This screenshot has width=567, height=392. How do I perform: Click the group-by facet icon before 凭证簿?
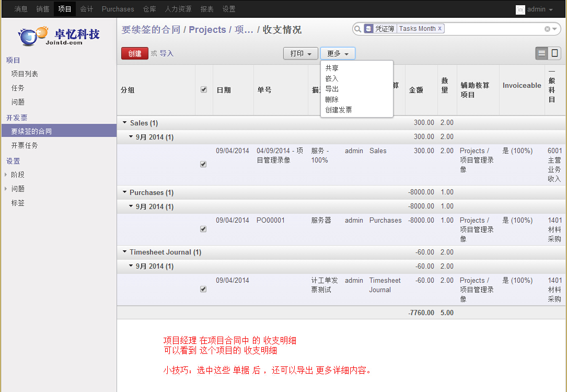click(x=369, y=29)
